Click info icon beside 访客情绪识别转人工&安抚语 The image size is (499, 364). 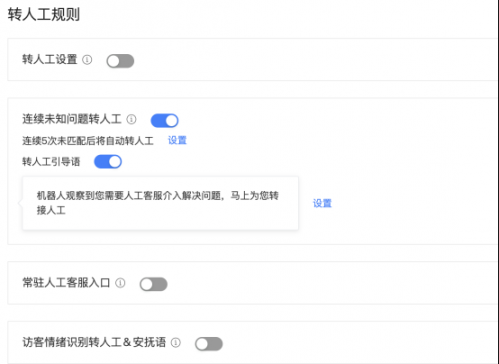click(x=176, y=342)
